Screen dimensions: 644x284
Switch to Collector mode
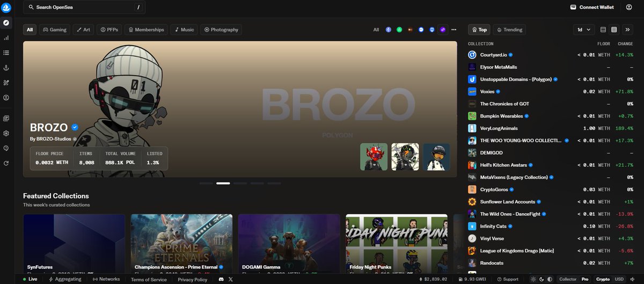(568, 279)
